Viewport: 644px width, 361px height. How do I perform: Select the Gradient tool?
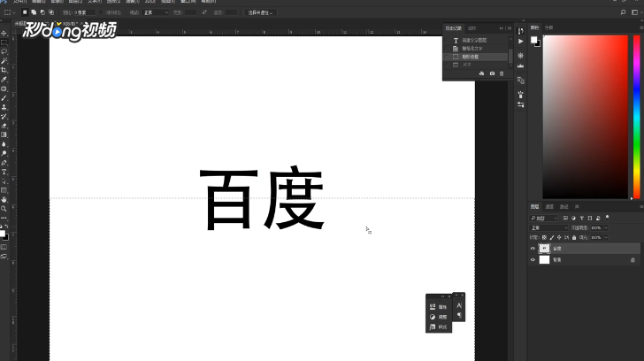[4, 134]
